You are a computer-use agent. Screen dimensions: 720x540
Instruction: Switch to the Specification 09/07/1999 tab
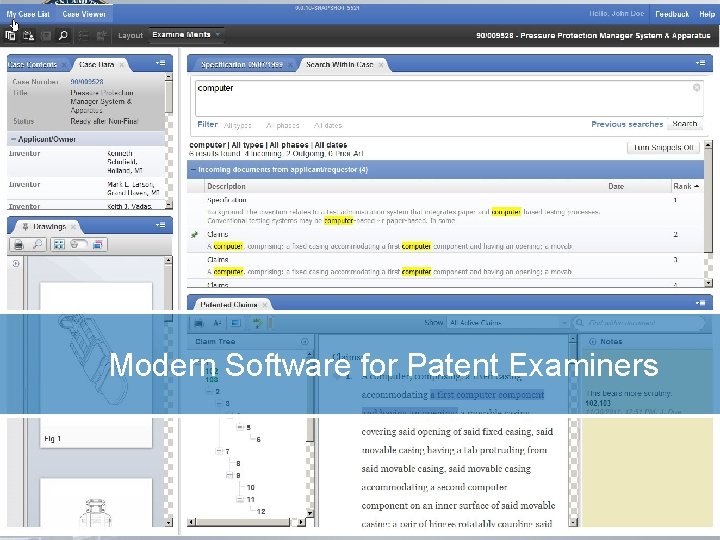[x=242, y=65]
